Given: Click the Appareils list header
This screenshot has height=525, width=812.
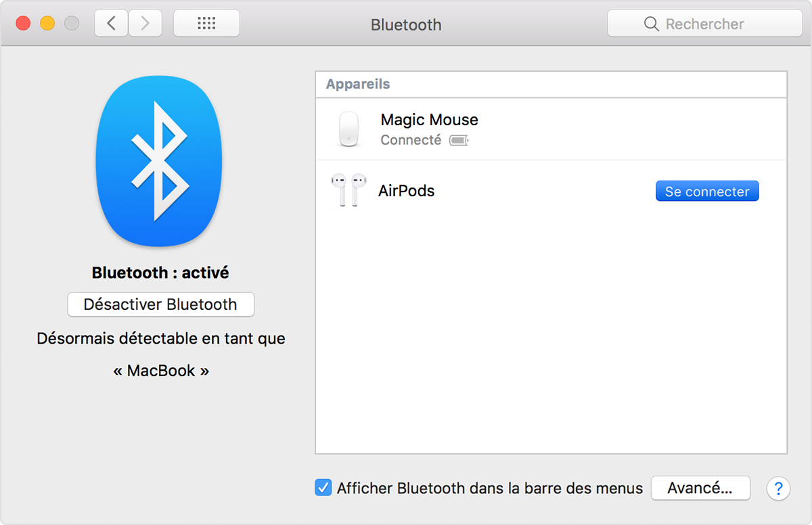Looking at the screenshot, I should coord(358,85).
